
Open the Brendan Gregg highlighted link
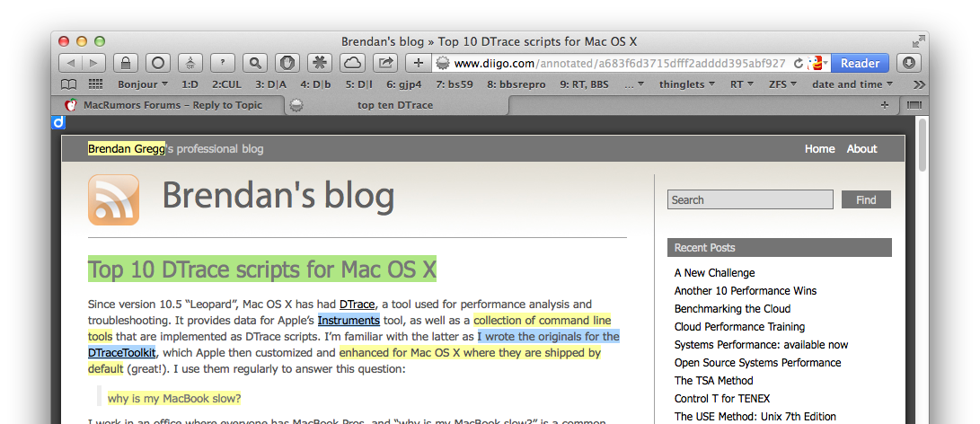127,149
